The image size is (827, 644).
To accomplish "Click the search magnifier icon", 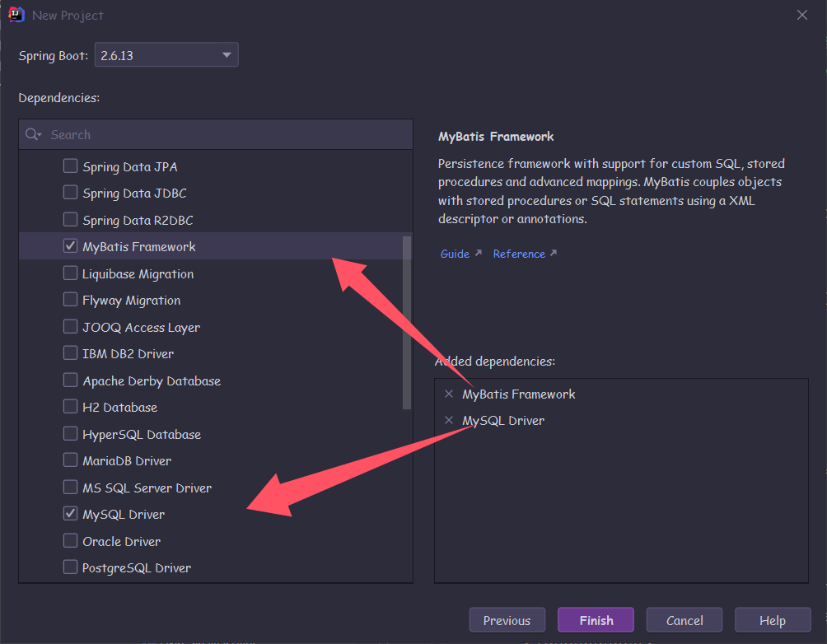I will tap(33, 134).
